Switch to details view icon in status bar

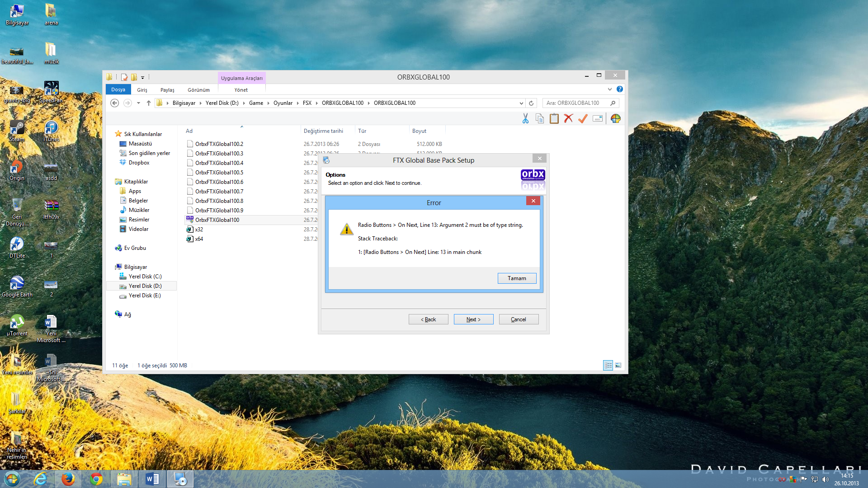[x=608, y=365]
